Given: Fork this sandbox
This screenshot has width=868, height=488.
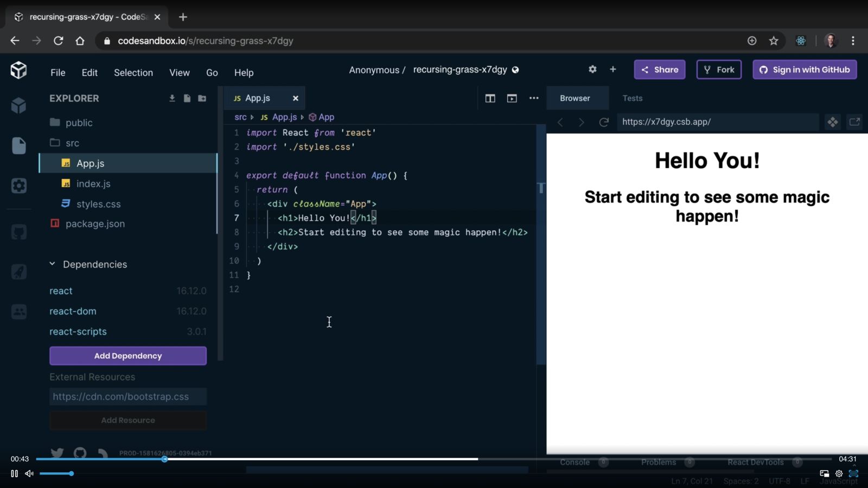Looking at the screenshot, I should (x=719, y=69).
